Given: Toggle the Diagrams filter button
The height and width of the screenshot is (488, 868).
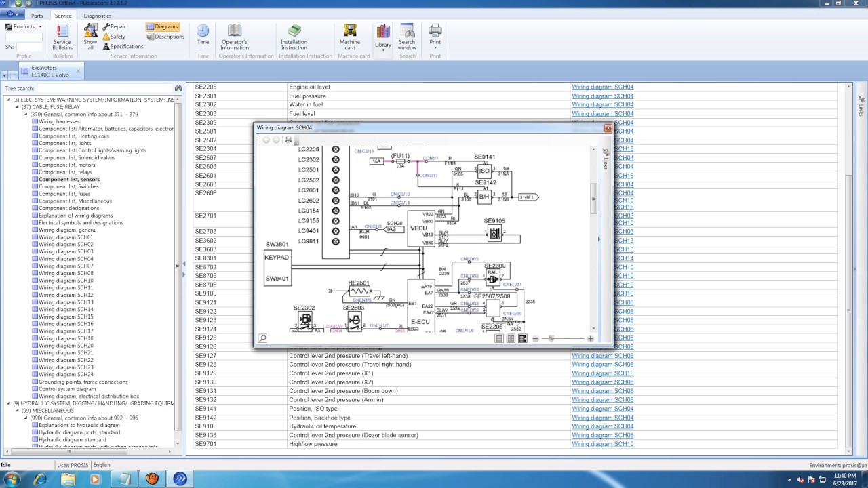Looking at the screenshot, I should click(x=162, y=27).
